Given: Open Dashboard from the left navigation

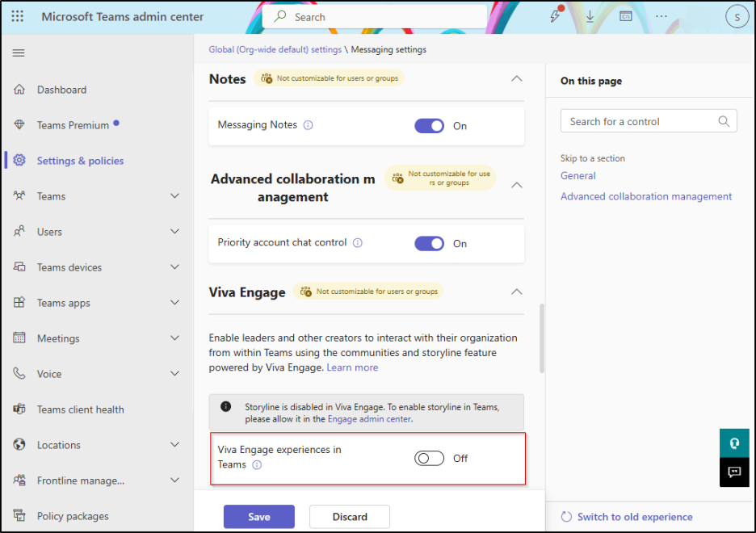Looking at the screenshot, I should [61, 90].
